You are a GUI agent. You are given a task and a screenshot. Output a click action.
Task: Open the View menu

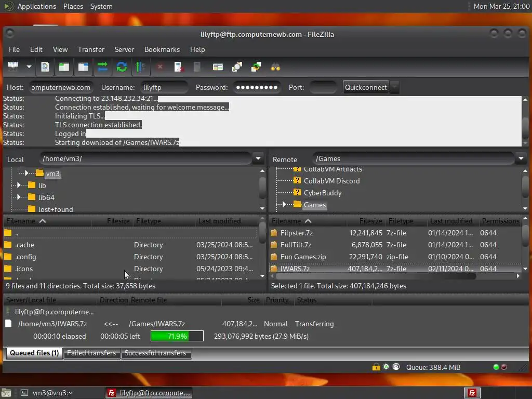pos(60,49)
